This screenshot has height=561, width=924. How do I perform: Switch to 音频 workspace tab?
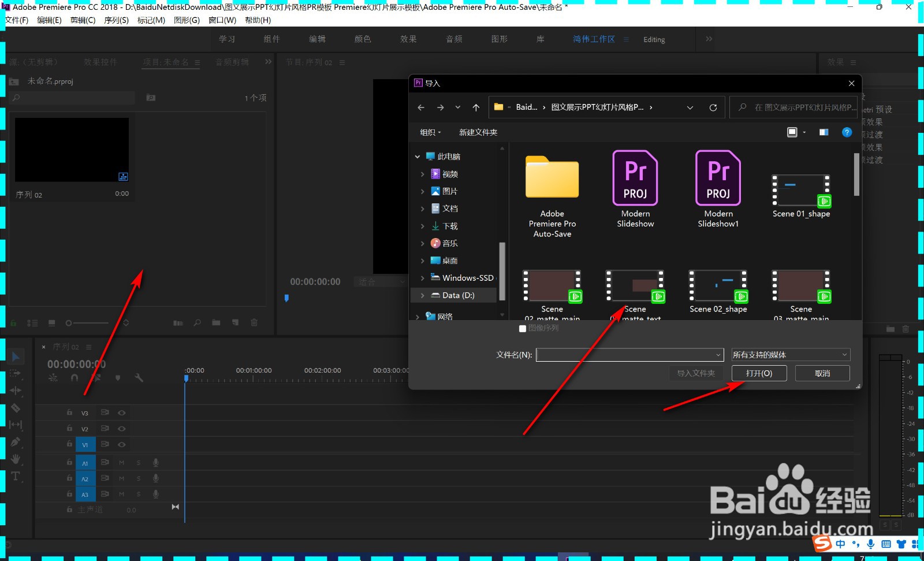pyautogui.click(x=454, y=39)
